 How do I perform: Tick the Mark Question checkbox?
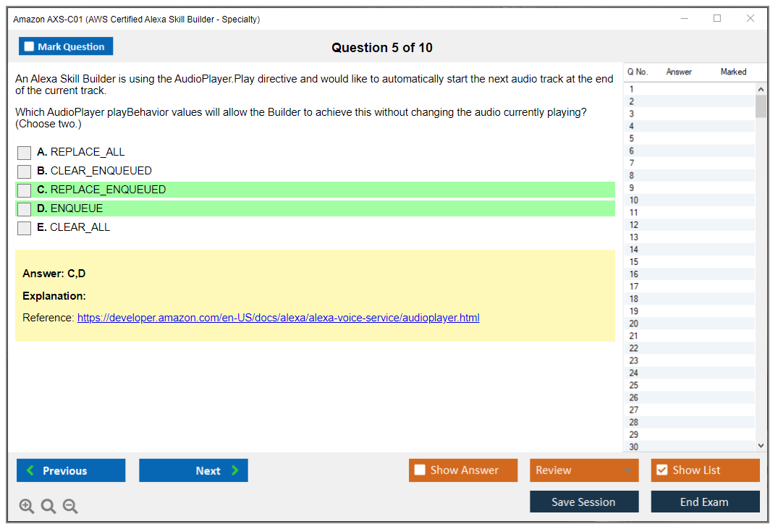click(x=29, y=46)
